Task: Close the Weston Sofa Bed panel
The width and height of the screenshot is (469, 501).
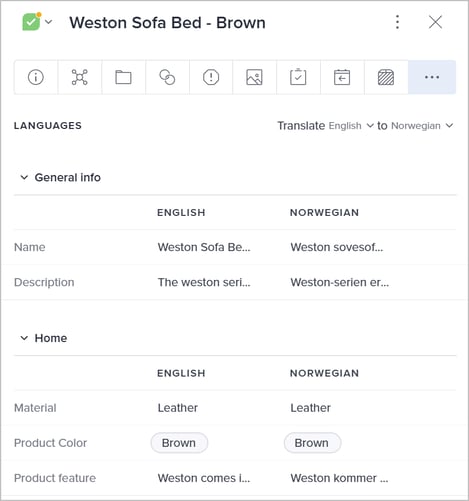Action: pyautogui.click(x=435, y=22)
